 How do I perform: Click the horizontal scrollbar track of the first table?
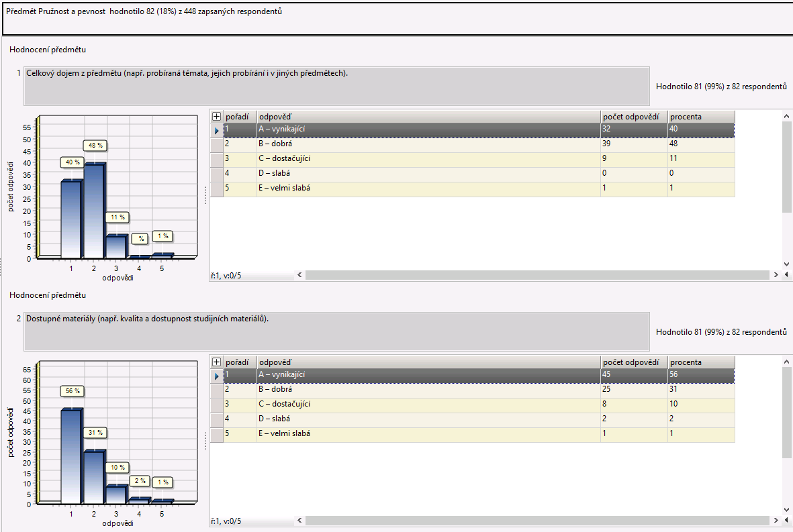click(537, 275)
